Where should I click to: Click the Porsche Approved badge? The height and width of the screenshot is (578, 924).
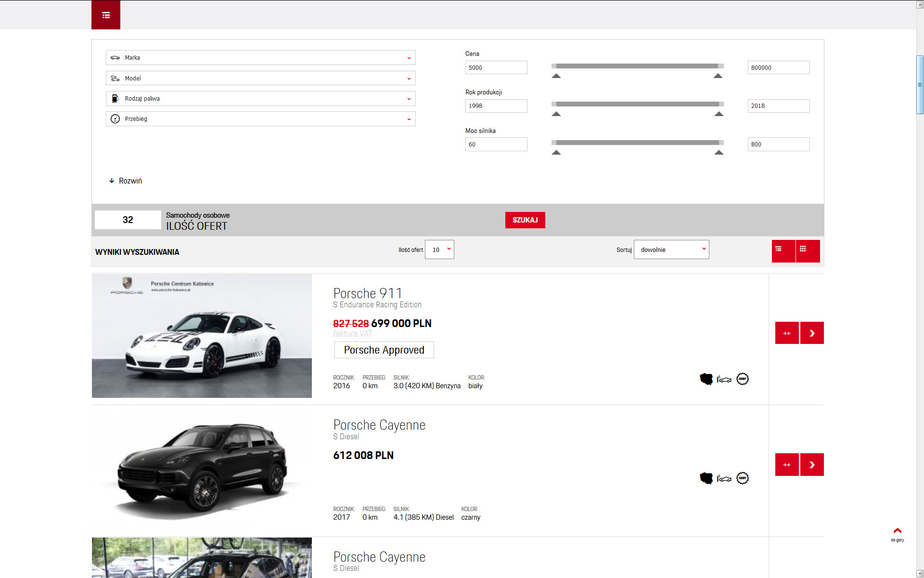point(384,350)
